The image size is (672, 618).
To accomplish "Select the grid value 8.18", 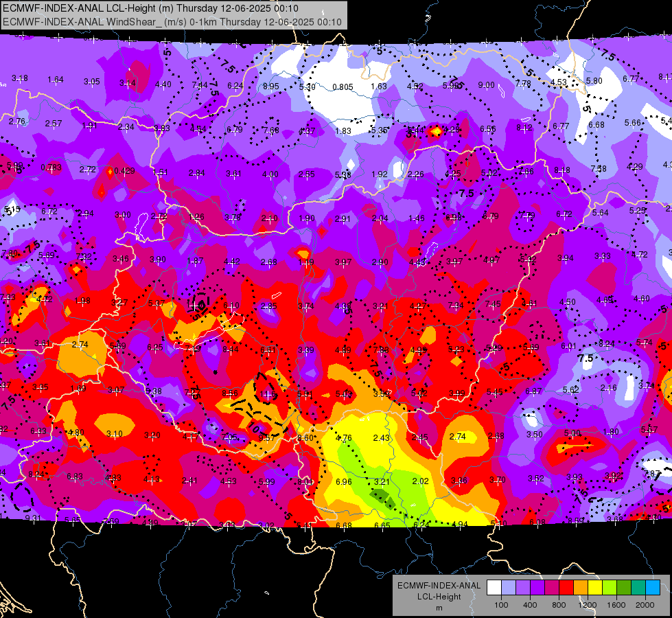I will click(562, 170).
